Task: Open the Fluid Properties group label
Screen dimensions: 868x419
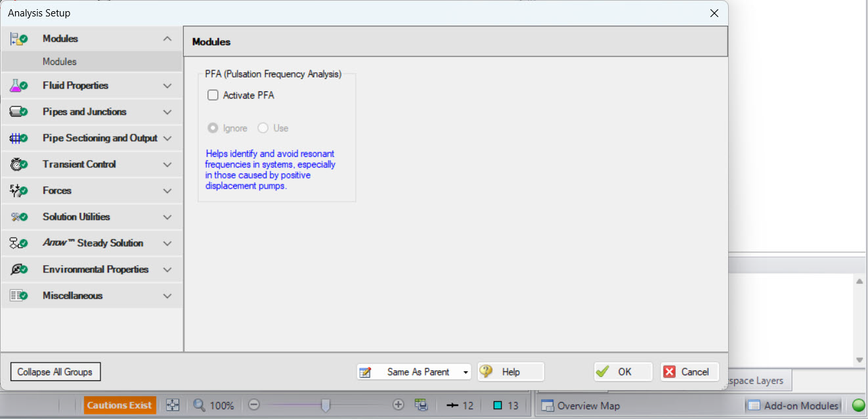Action: coord(76,85)
